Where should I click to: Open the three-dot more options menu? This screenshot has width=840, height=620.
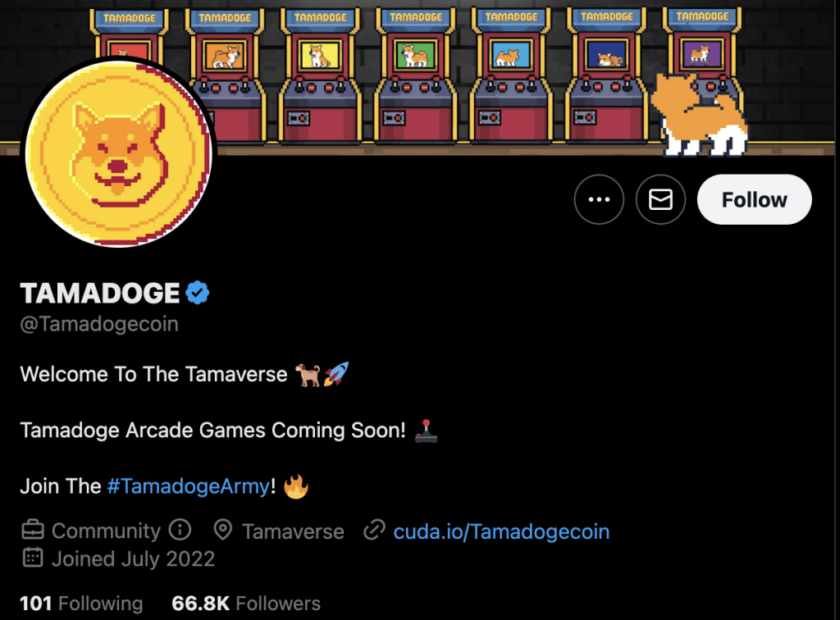[599, 199]
